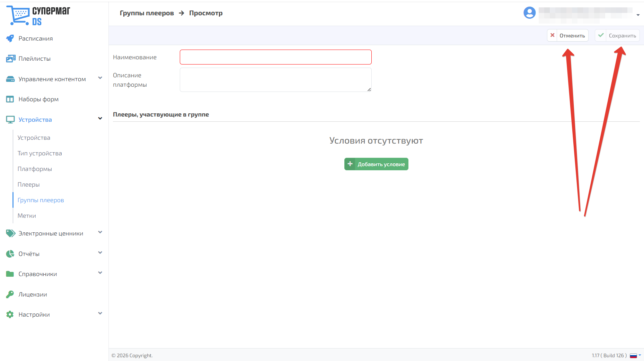This screenshot has width=644, height=361.
Task: Expand the Электронные ценники chevron
Action: (100, 232)
